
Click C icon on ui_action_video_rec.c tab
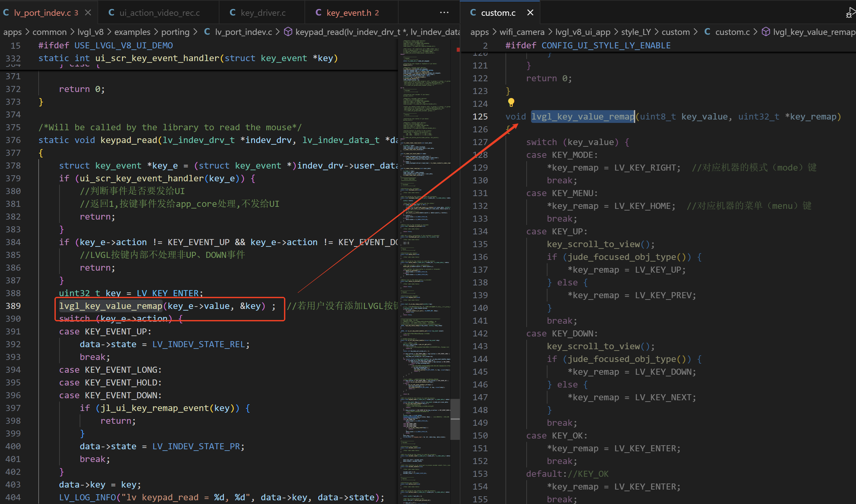[x=111, y=12]
